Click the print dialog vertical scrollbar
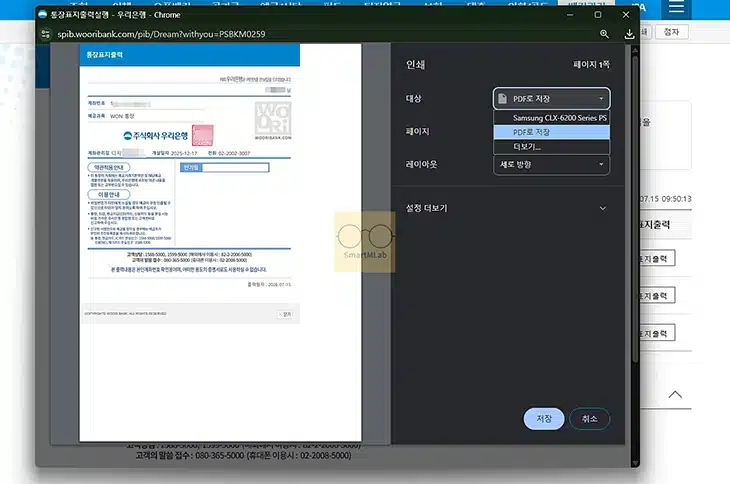Screen dimensions: 730x484 click(x=635, y=209)
